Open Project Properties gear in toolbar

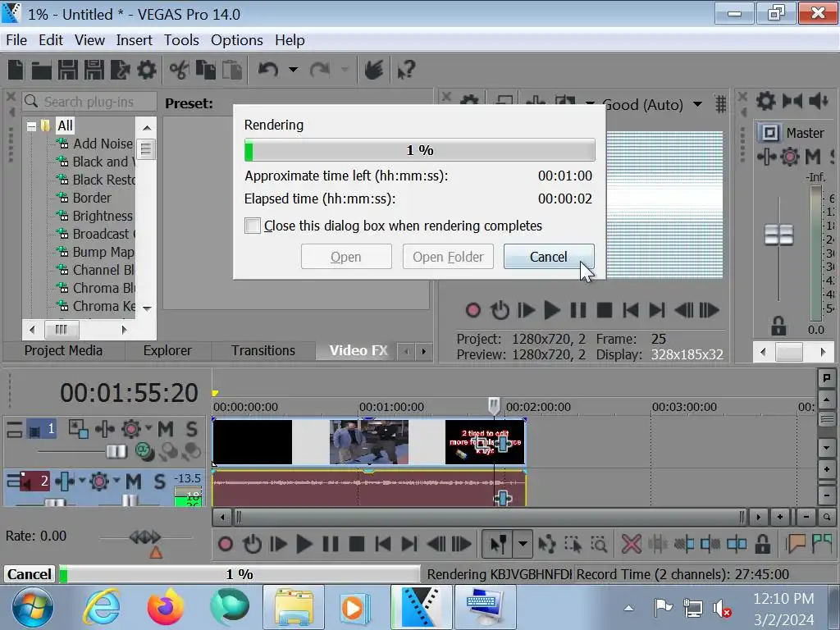(x=146, y=70)
